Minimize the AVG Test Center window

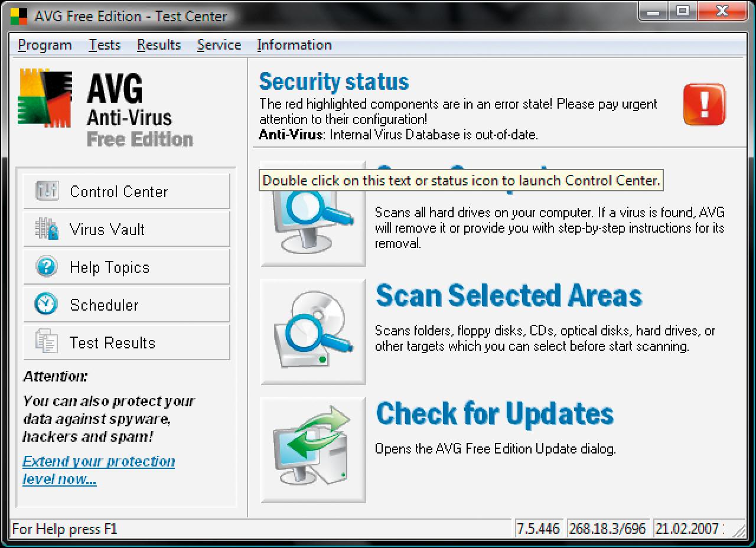click(x=653, y=11)
